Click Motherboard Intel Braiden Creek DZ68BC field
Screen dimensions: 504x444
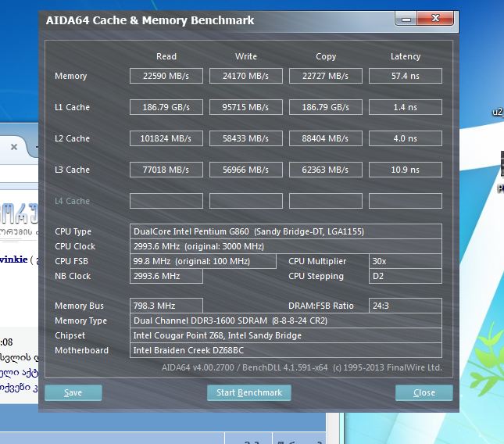click(x=286, y=350)
